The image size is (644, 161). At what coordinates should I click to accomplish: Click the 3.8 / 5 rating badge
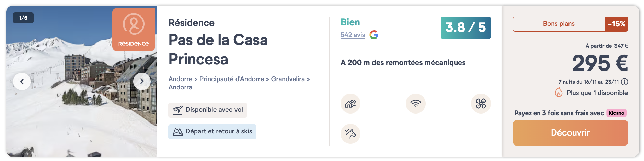click(x=465, y=28)
